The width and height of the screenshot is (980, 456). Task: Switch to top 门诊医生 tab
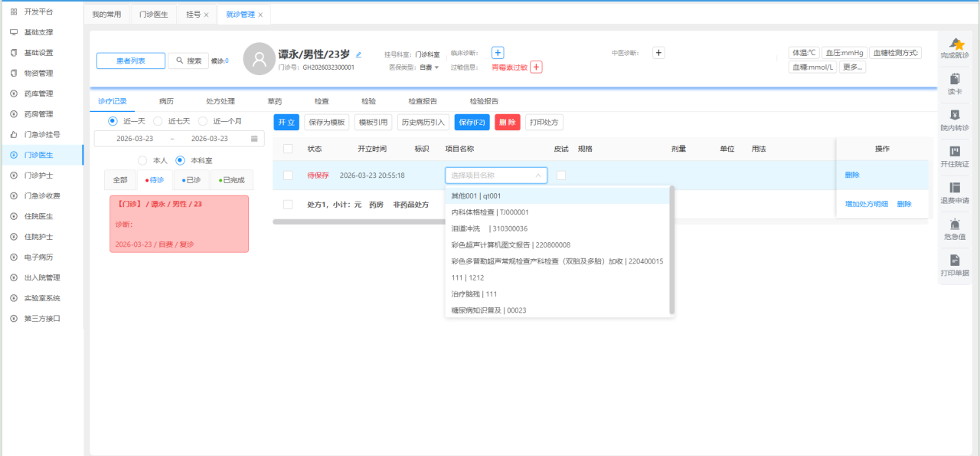(153, 15)
